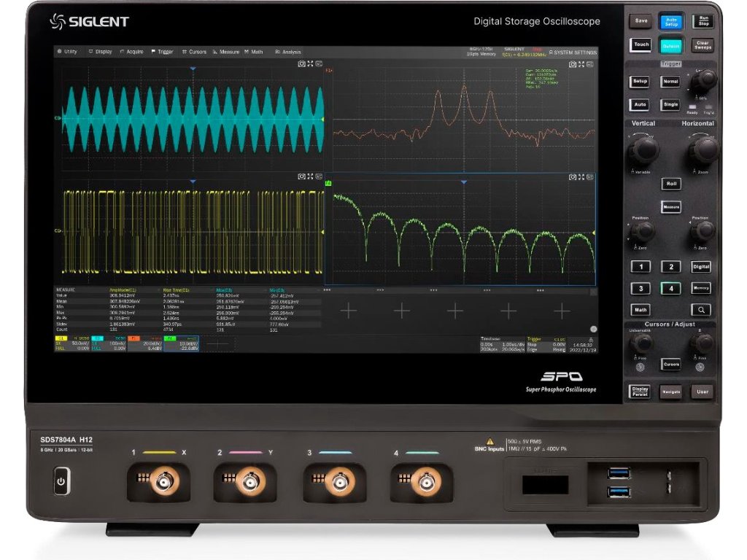Open the Trigger menu in top bar
The image size is (747, 560).
point(163,52)
